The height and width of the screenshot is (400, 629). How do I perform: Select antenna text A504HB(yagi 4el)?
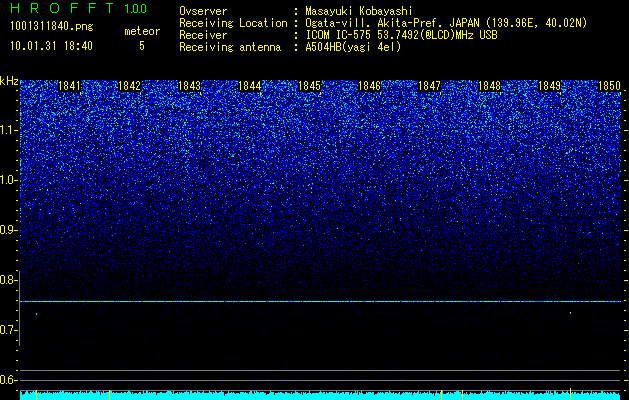coord(353,47)
